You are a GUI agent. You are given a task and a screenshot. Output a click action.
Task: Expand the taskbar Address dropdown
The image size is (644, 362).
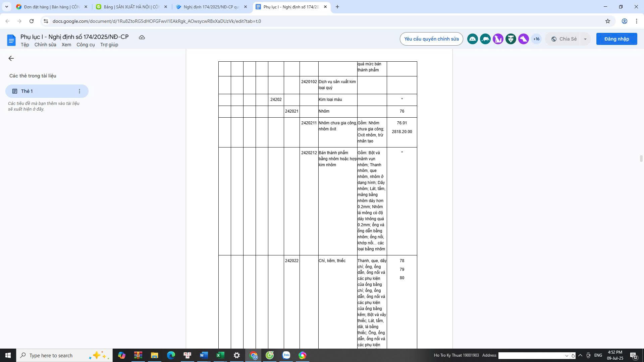tap(567, 356)
